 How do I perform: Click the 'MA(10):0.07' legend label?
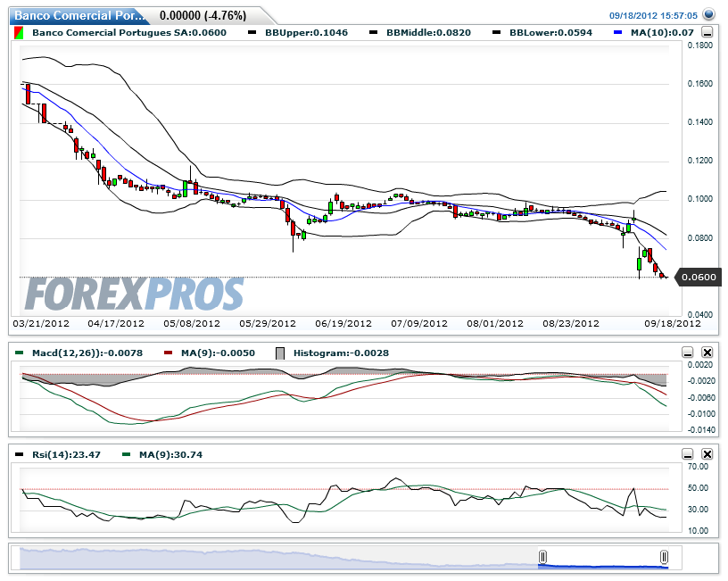[x=662, y=33]
